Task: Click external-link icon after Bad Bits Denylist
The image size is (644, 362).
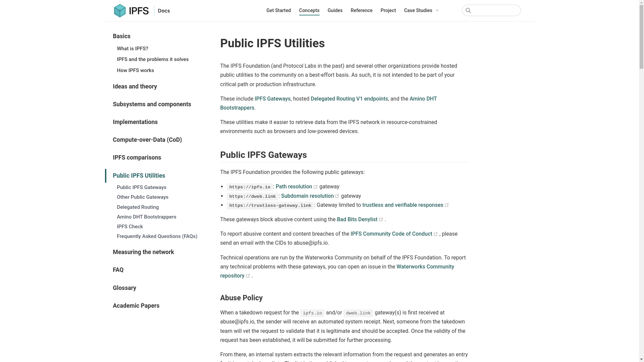Action: coord(381,220)
